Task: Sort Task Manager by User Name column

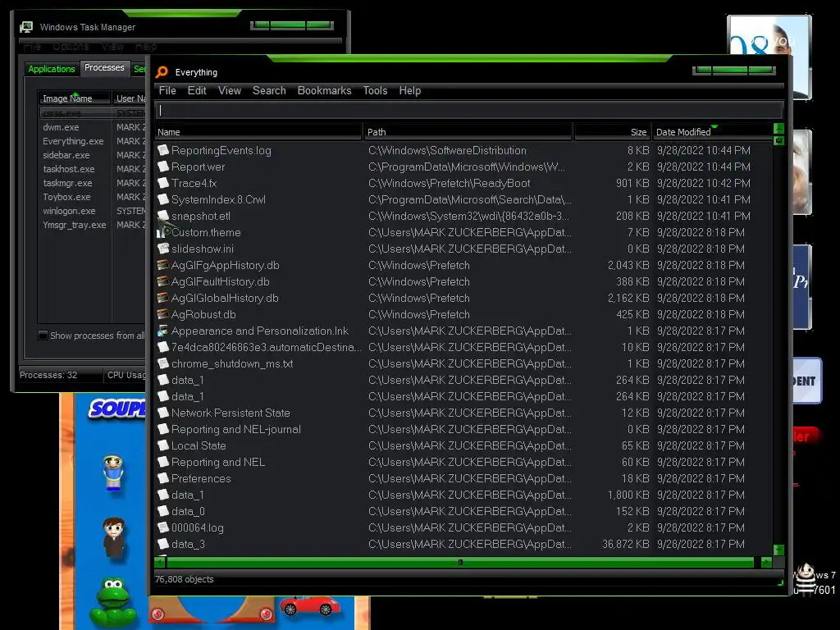Action: [x=130, y=98]
